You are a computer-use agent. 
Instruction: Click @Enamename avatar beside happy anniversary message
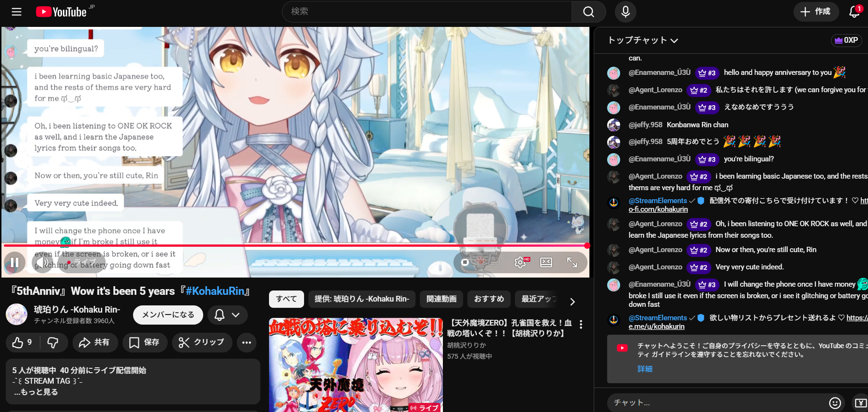(614, 73)
